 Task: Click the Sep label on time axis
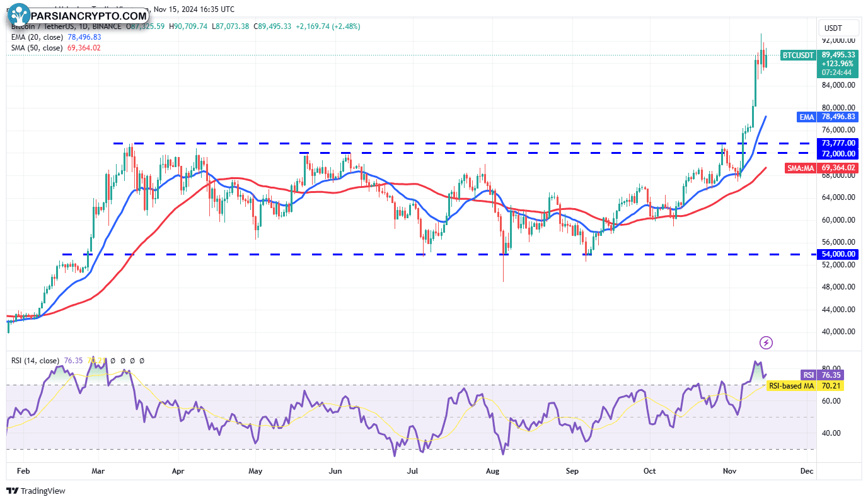[x=573, y=471]
